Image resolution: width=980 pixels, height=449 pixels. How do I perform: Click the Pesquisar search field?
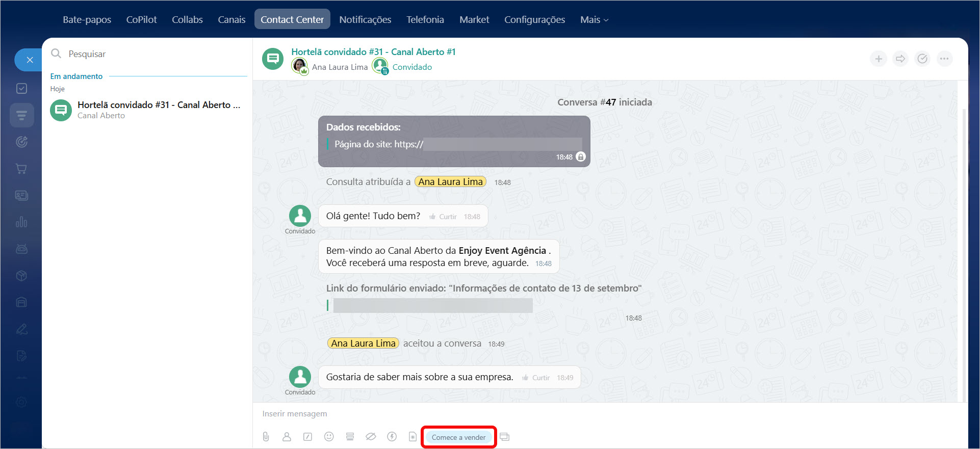pos(153,54)
